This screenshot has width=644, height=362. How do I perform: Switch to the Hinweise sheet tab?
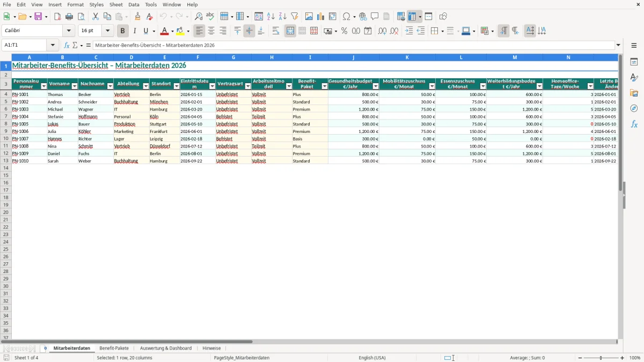(211, 348)
